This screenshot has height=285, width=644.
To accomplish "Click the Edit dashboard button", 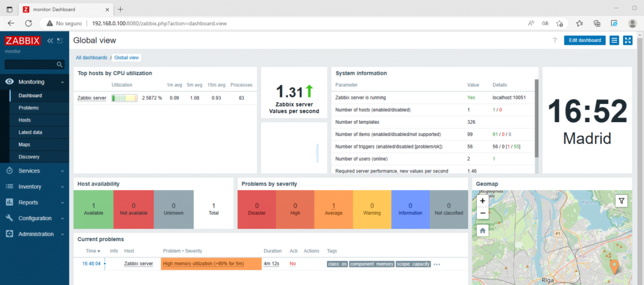I will [584, 40].
